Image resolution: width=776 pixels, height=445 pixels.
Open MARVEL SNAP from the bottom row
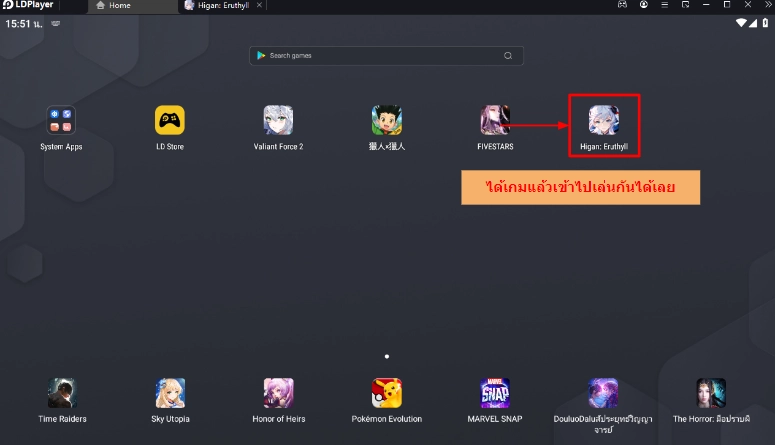pyautogui.click(x=495, y=393)
